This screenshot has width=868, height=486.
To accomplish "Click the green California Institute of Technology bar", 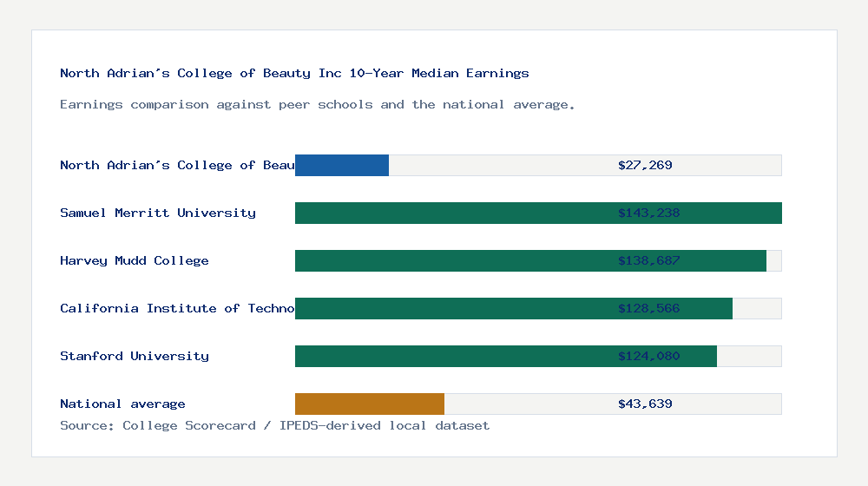I will [514, 308].
